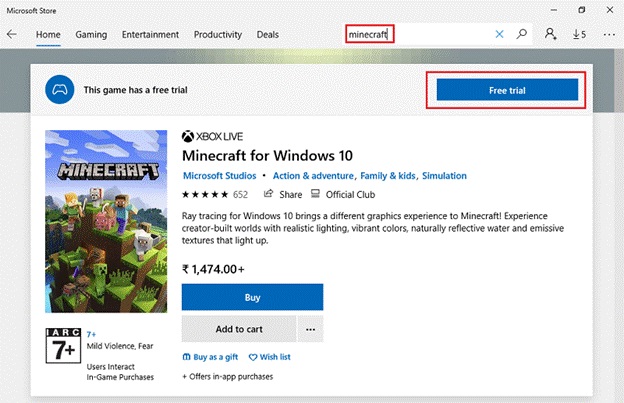Click 'In-Game Purchases' text
This screenshot has height=403, width=624.
pyautogui.click(x=120, y=377)
